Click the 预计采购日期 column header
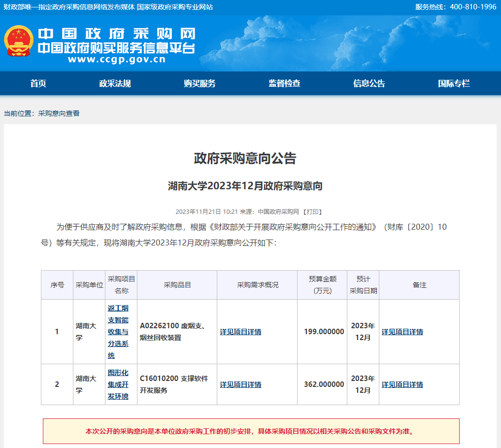This screenshot has height=448, width=501. click(x=363, y=285)
